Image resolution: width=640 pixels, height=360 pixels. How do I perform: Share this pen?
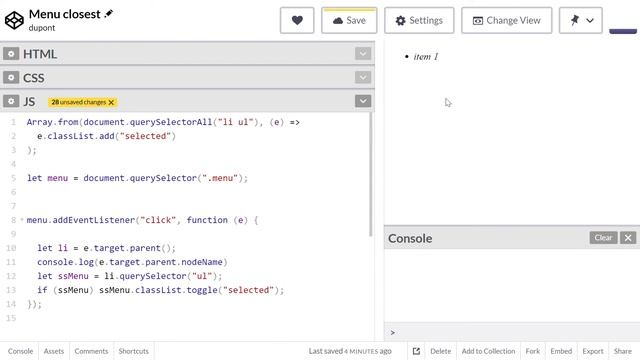(622, 351)
